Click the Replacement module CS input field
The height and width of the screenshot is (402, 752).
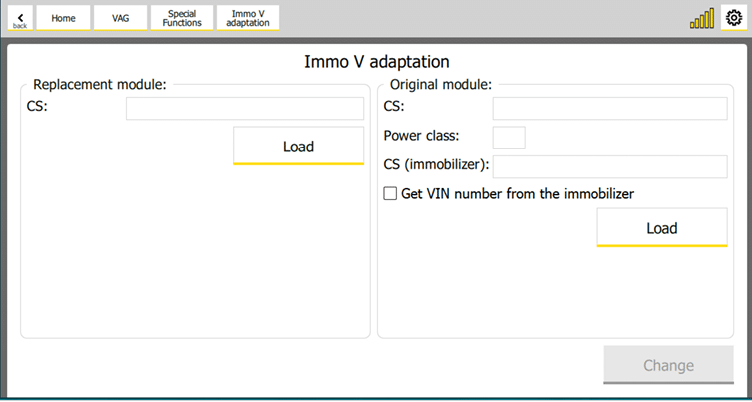(x=245, y=108)
